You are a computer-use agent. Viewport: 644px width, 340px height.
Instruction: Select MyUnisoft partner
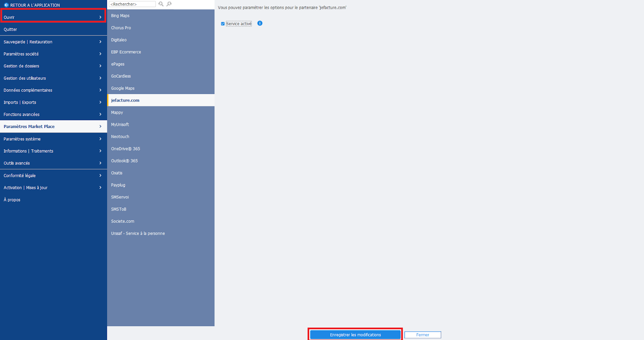tap(161, 124)
